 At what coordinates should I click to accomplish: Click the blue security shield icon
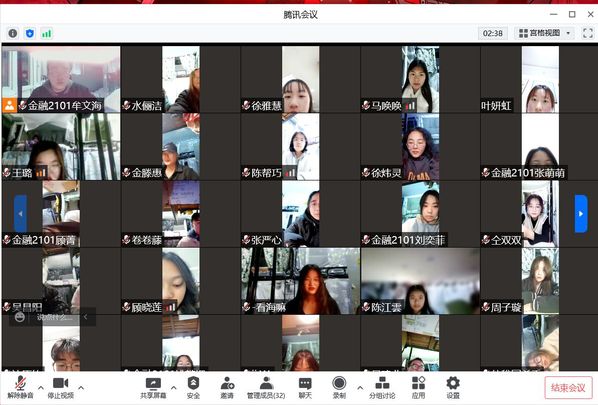click(30, 34)
